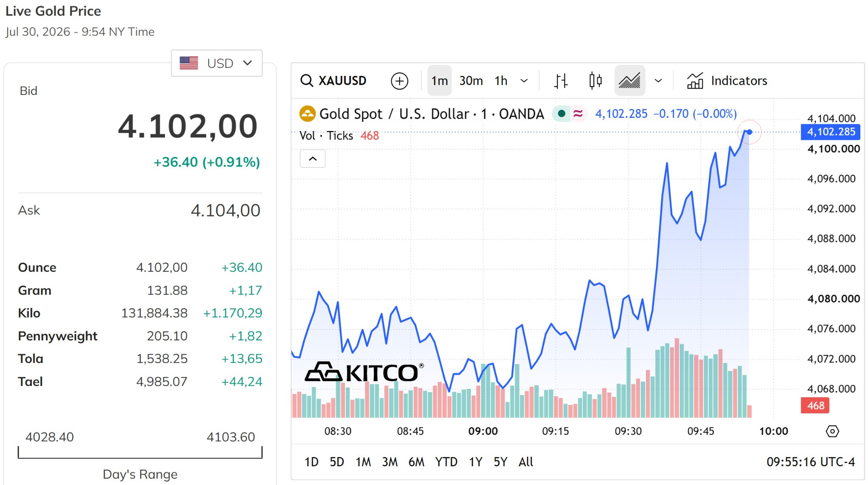Click the Kilo change +1.170,29
Screen dimensions: 868x485
coord(233,313)
